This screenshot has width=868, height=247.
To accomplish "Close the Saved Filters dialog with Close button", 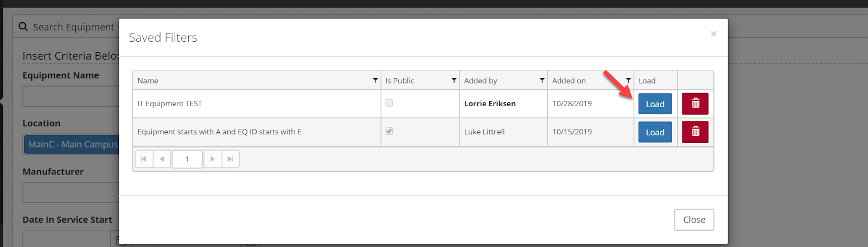I will click(694, 219).
